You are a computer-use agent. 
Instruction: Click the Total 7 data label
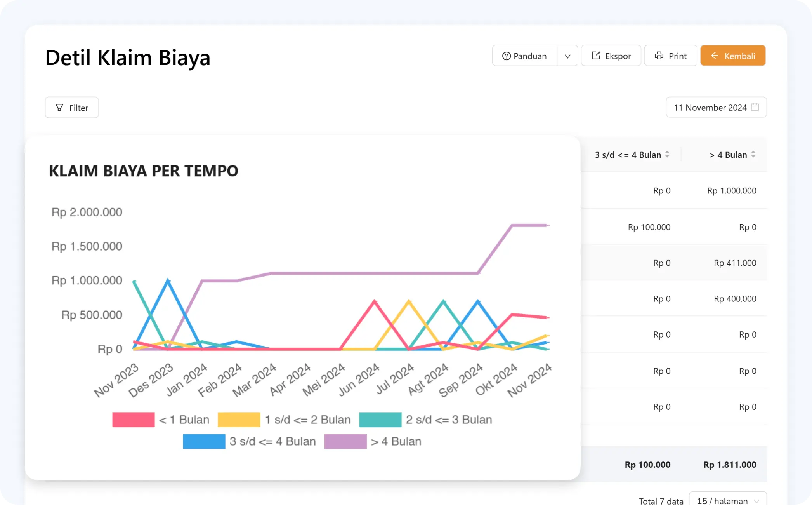click(661, 501)
